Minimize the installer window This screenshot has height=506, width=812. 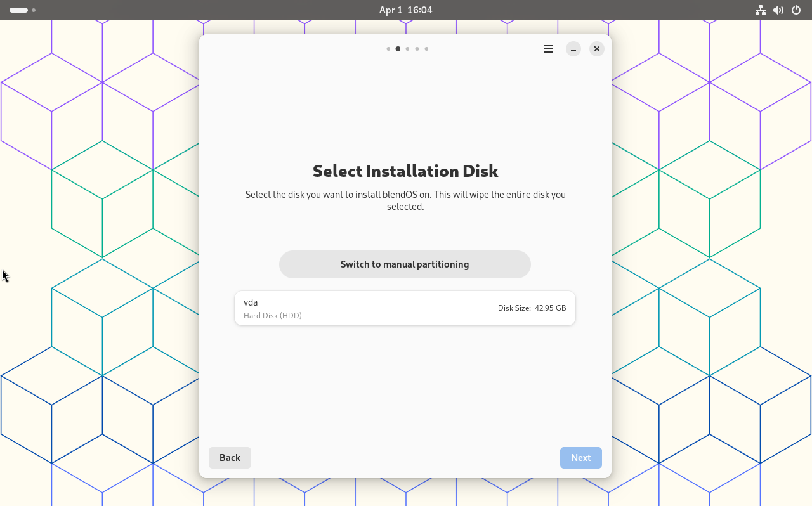573,49
